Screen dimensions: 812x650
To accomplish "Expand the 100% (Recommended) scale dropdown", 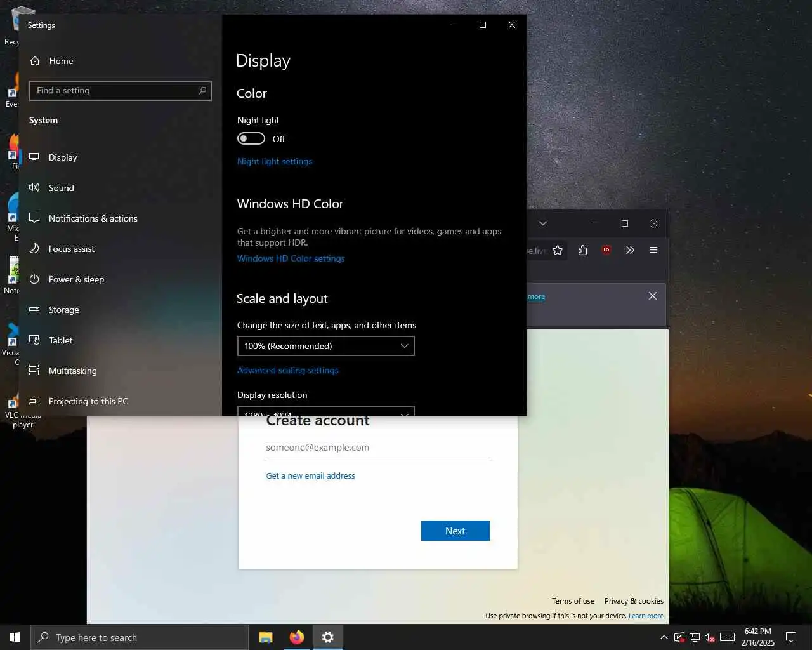I will click(325, 346).
